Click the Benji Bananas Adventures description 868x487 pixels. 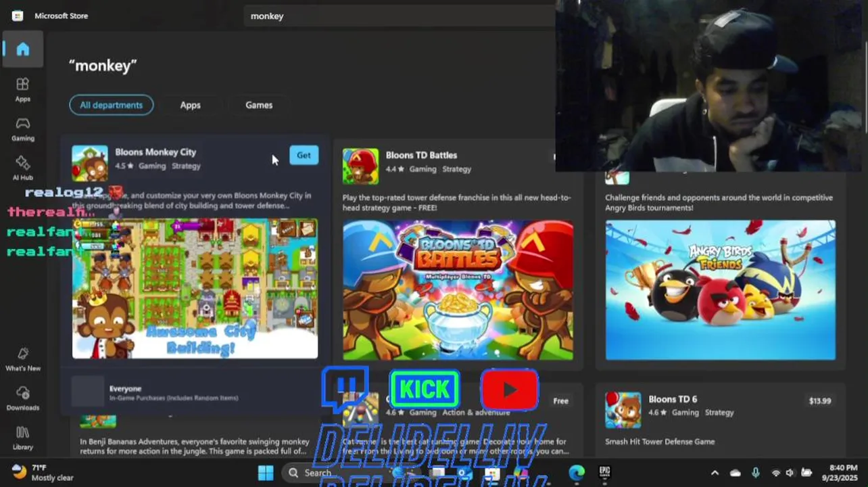pyautogui.click(x=195, y=446)
